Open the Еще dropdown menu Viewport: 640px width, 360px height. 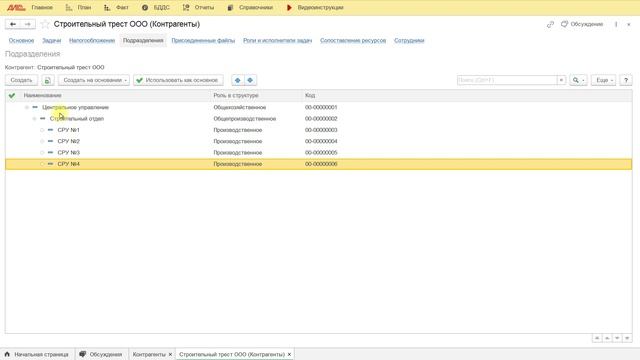coord(603,80)
